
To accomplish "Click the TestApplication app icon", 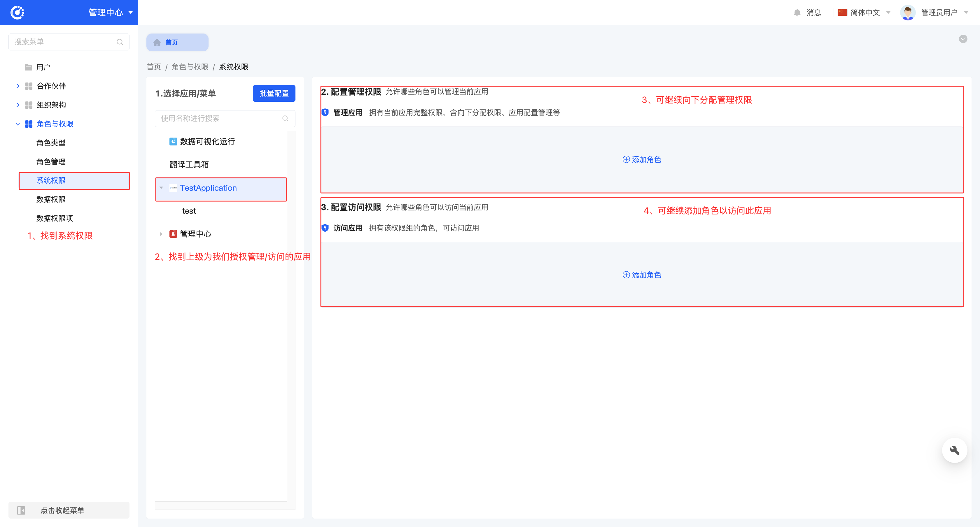I will coord(173,188).
